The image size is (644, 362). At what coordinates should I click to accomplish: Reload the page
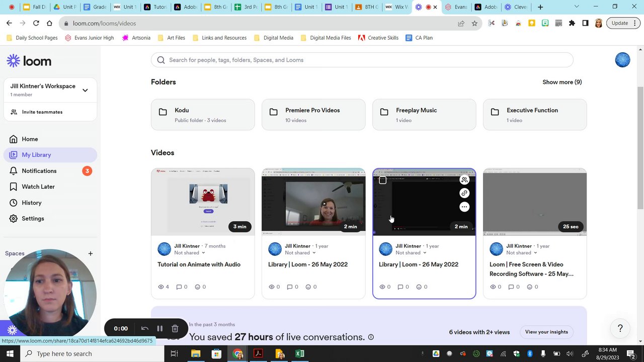pyautogui.click(x=36, y=23)
